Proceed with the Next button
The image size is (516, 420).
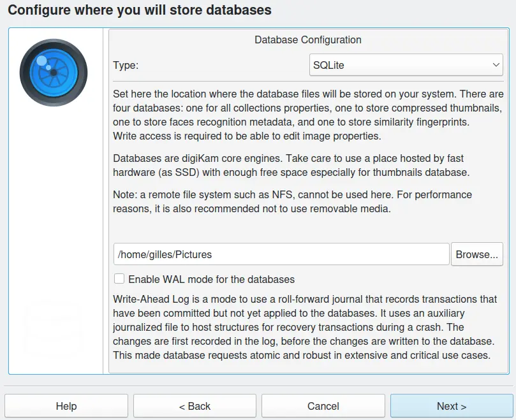[x=452, y=406]
